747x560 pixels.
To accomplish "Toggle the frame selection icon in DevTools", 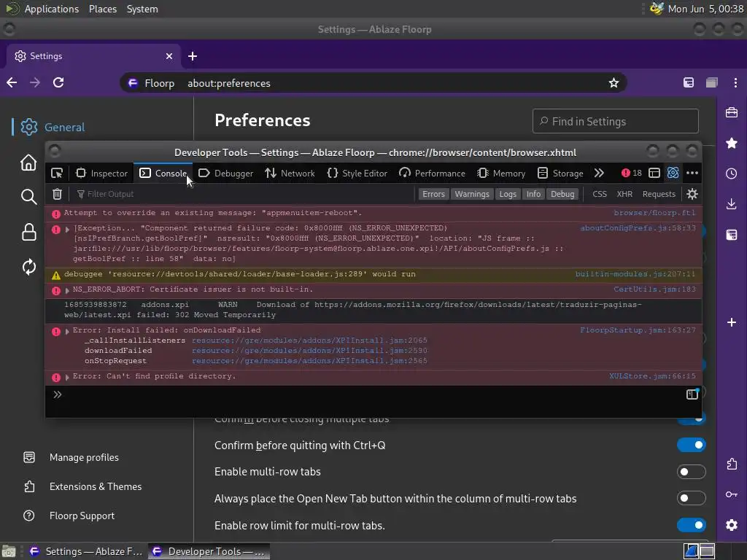I will (654, 174).
